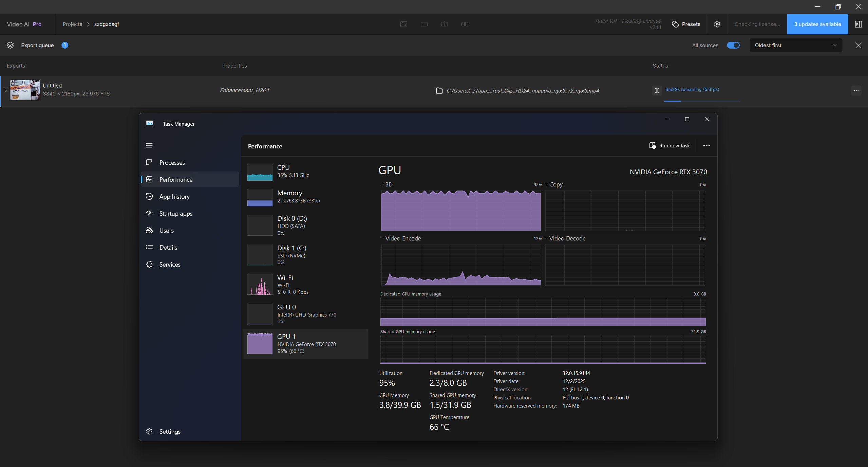
Task: Open more options for Untitled export
Action: tap(856, 90)
